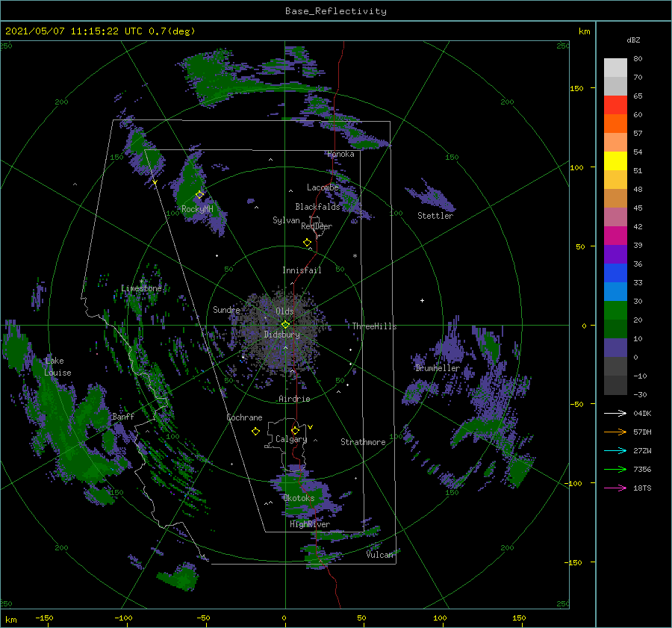Select yellow diamond marker inside Calgary outline
This screenshot has width=672, height=628.
click(295, 430)
